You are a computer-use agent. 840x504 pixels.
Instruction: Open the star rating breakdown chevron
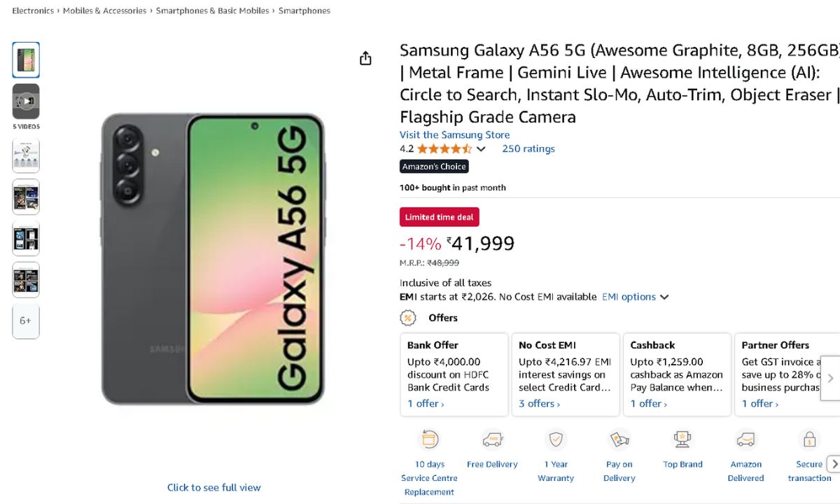pos(481,149)
